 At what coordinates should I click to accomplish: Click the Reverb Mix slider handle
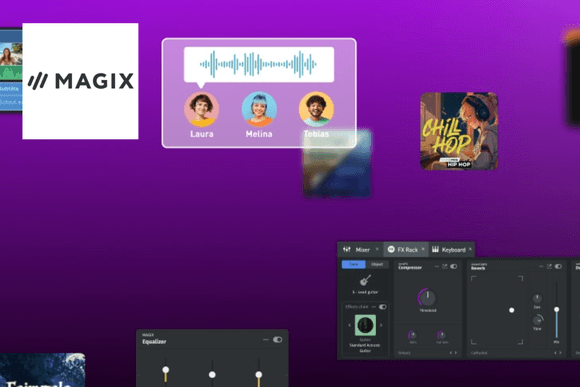click(x=556, y=309)
